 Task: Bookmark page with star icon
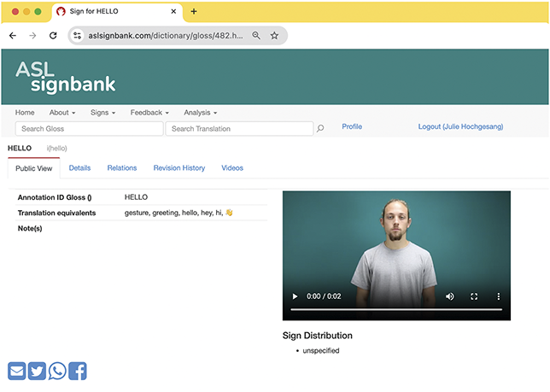[274, 35]
